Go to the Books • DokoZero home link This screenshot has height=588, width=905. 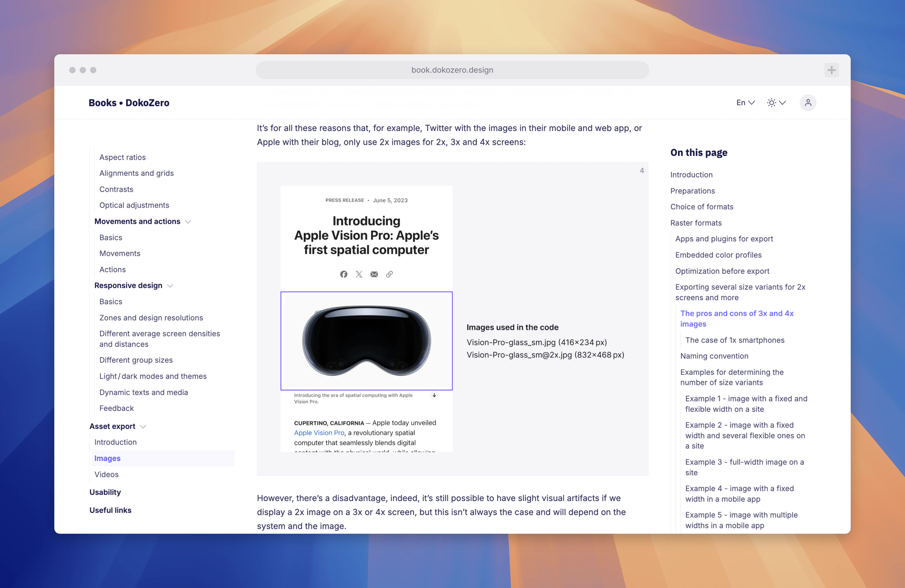pos(129,103)
